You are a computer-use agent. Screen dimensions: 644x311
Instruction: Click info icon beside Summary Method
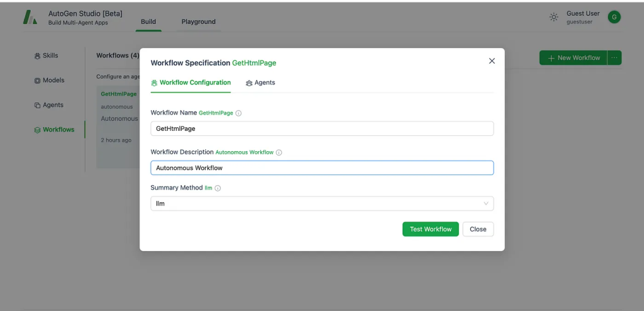(x=218, y=188)
